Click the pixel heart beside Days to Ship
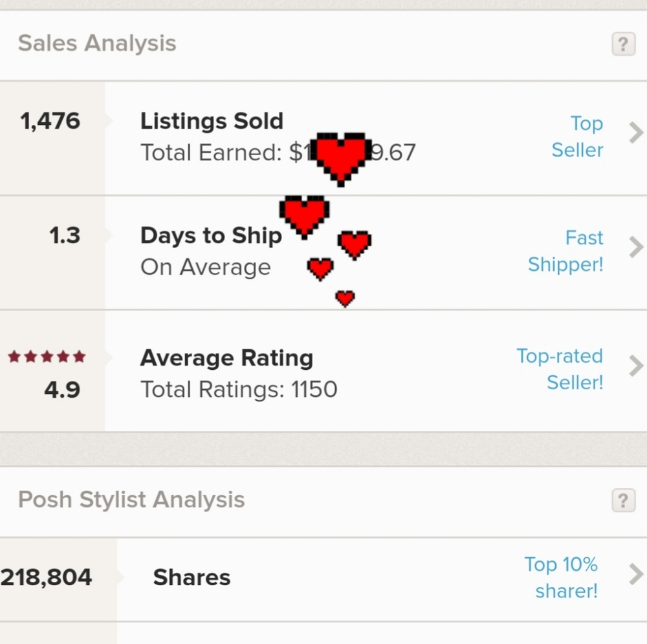 (305, 217)
